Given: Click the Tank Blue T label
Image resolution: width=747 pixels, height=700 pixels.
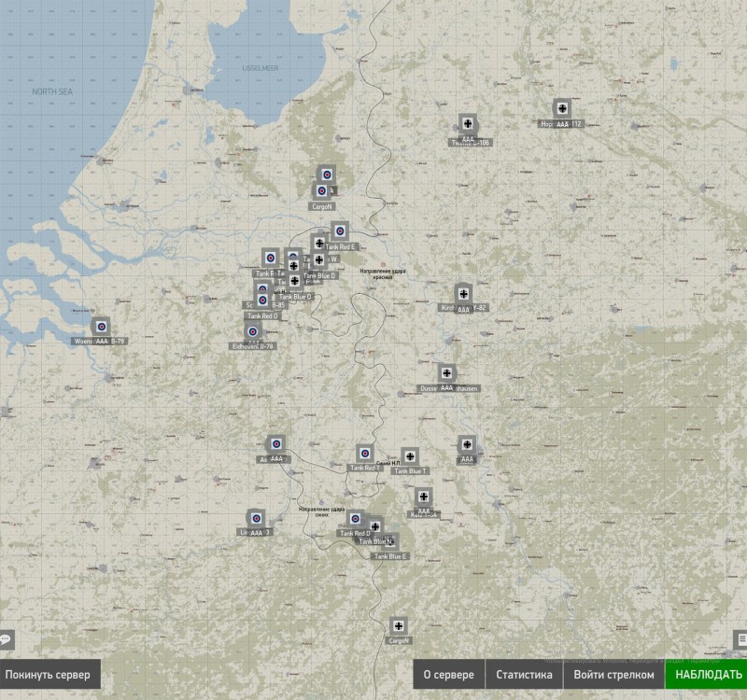Looking at the screenshot, I should pyautogui.click(x=411, y=471).
